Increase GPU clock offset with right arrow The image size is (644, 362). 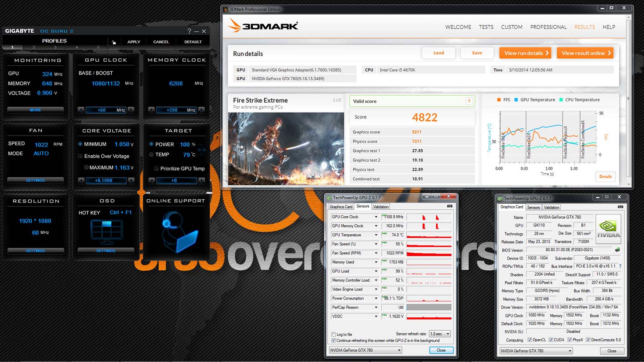point(131,110)
